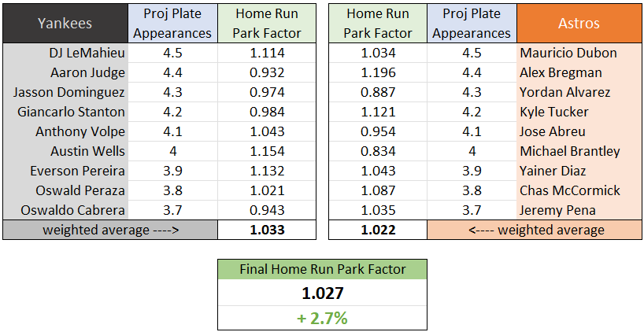Click the final value 1.027
This screenshot has height=332, width=644.
coord(322,293)
